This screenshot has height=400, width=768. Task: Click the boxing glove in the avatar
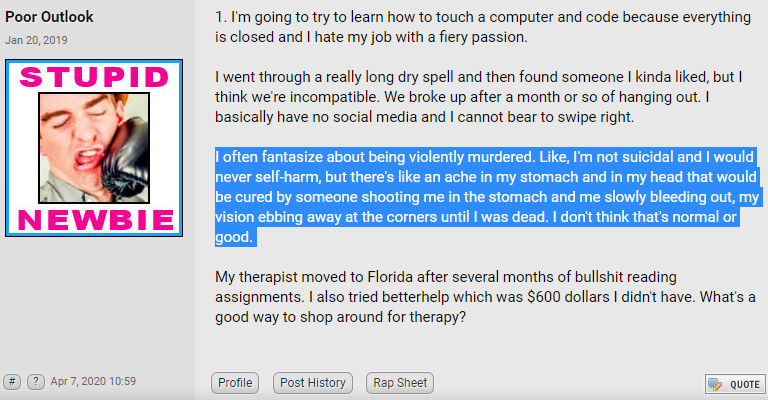126,157
